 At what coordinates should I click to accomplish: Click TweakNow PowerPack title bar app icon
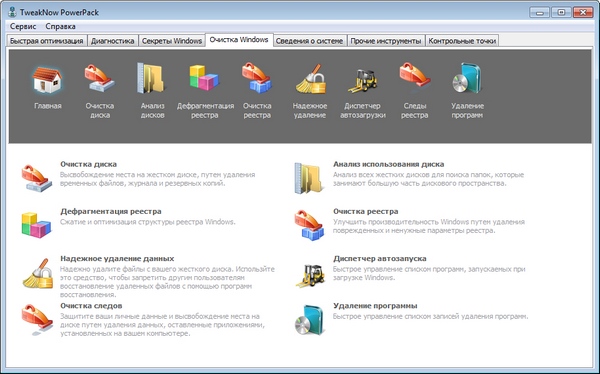pos(12,12)
